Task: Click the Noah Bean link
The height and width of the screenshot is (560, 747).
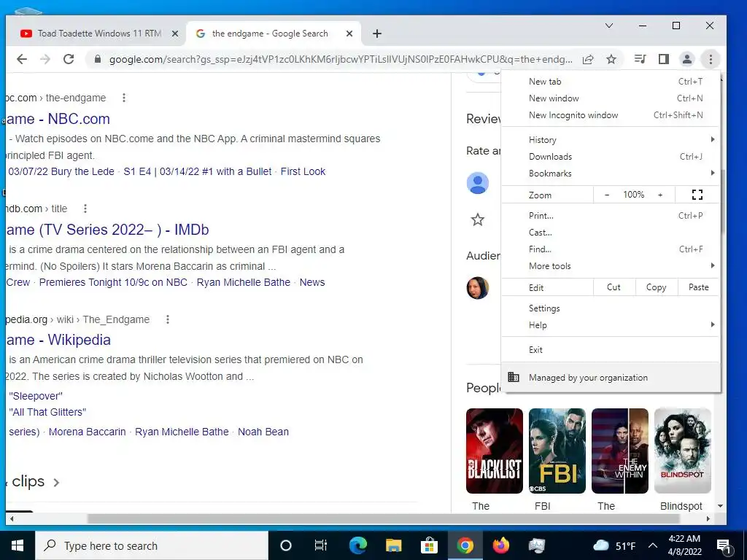Action: [263, 432]
